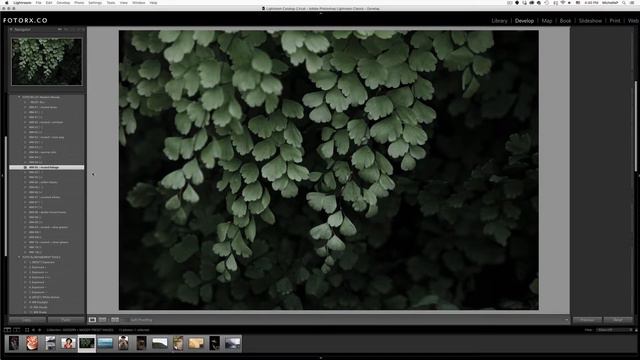
Task: Hide the filmstrip panel bottom arrow
Action: [x=321, y=358]
